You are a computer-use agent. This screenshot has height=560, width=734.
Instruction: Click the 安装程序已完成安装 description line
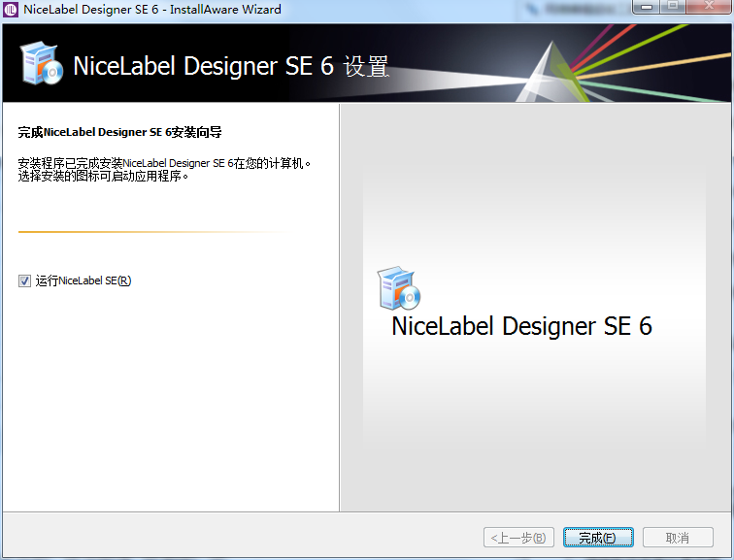click(165, 163)
